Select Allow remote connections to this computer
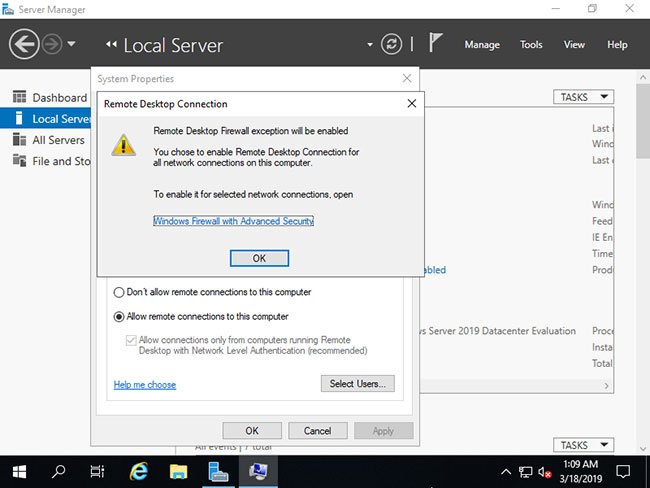 click(x=201, y=316)
